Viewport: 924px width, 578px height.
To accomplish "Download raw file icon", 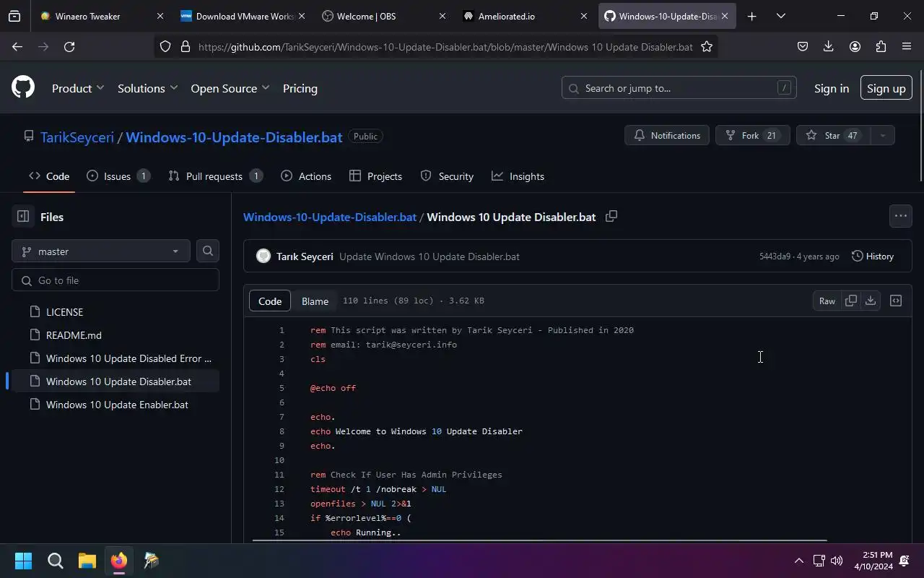I will coord(871,301).
